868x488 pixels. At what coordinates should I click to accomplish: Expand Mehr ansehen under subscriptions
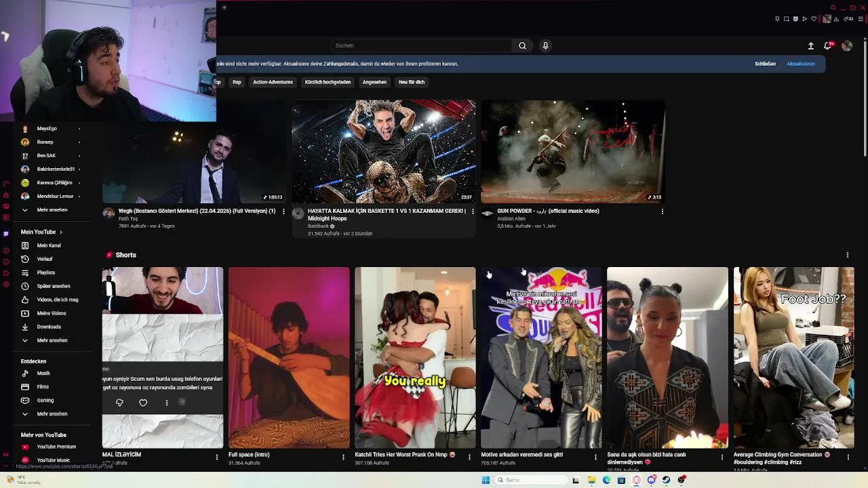52,210
